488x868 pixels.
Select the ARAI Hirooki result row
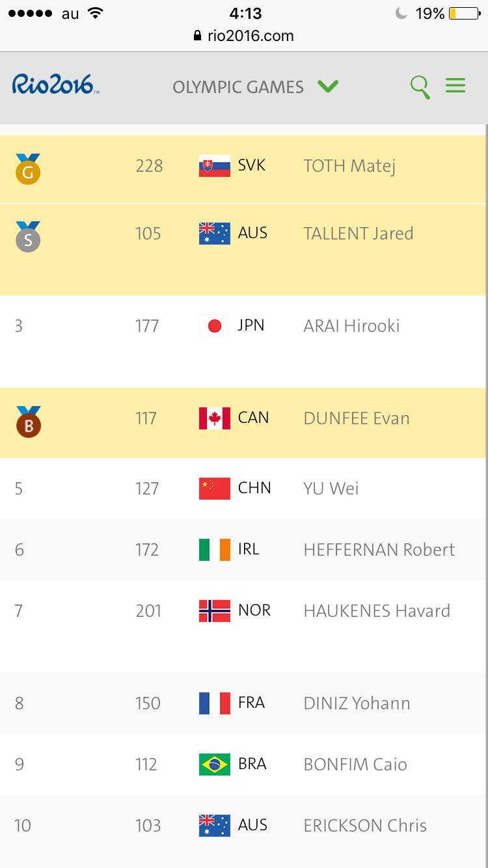point(244,342)
